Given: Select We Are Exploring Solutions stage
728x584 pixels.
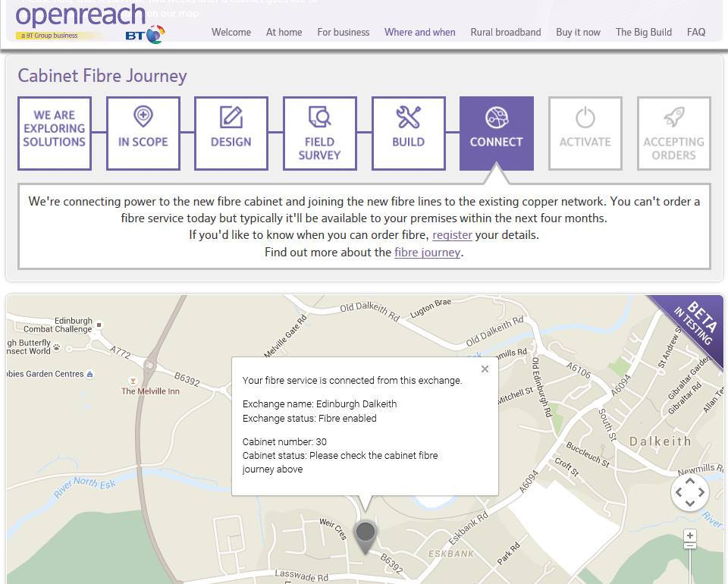Looking at the screenshot, I should 55,133.
